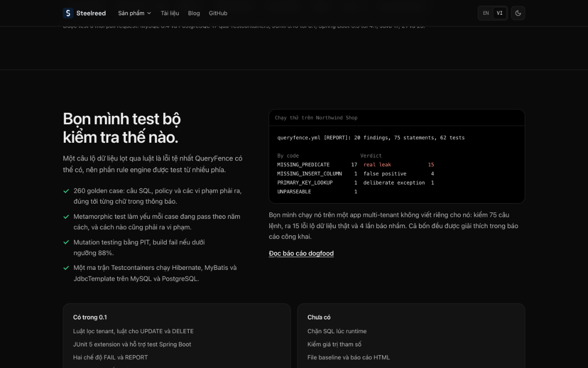Toggle dark mode moon icon
The image size is (588, 368).
(x=518, y=13)
